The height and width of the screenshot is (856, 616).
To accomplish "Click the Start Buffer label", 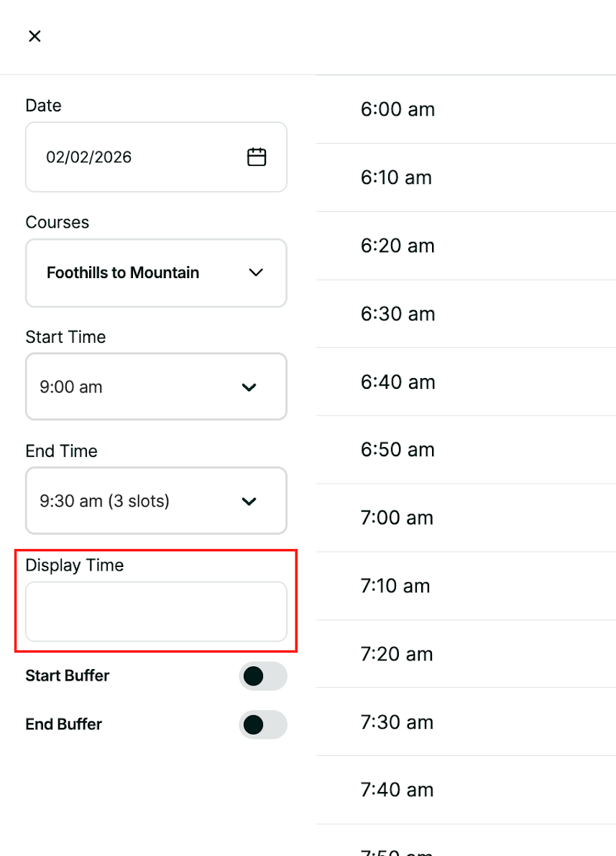I will point(67,676).
